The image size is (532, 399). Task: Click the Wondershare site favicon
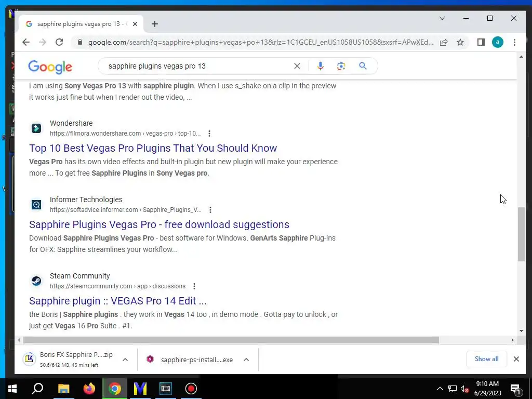click(x=36, y=128)
